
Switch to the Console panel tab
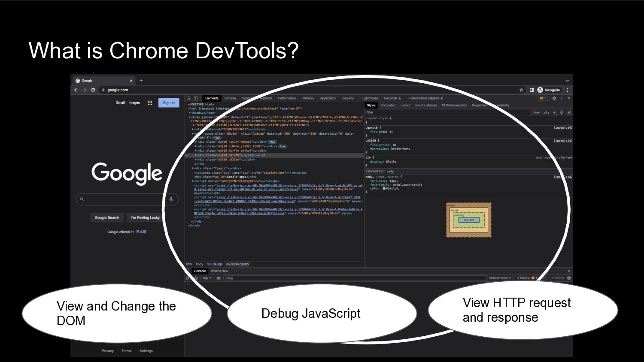coord(230,98)
